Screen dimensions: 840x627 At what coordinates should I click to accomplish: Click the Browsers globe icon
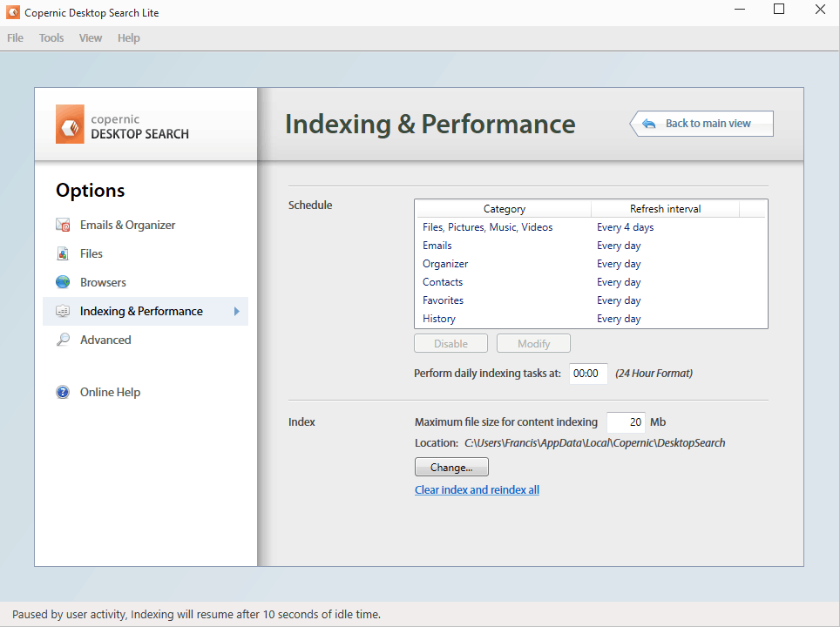(63, 282)
